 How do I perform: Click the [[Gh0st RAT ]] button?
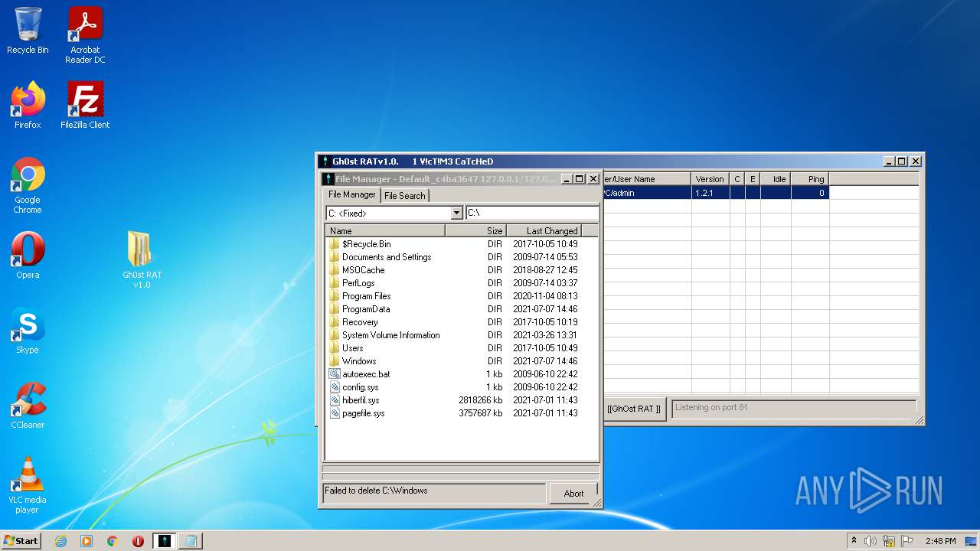pyautogui.click(x=634, y=409)
